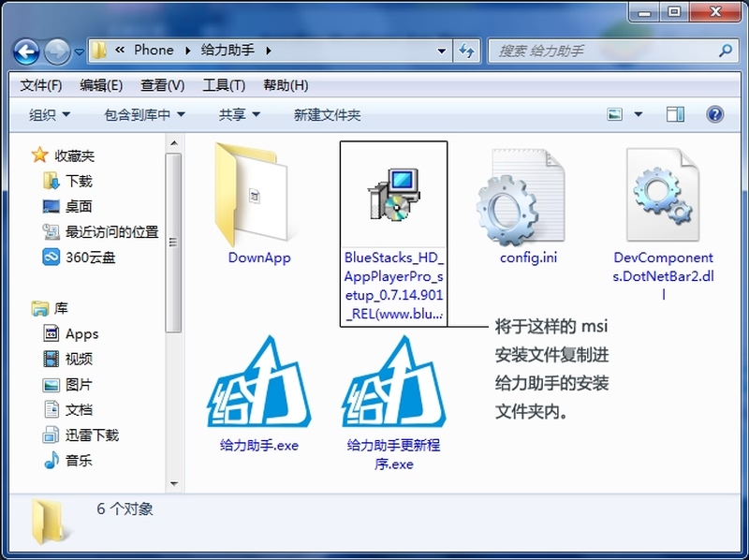Click the 搜索 给力助手 search field
This screenshot has width=749, height=560.
[x=607, y=51]
